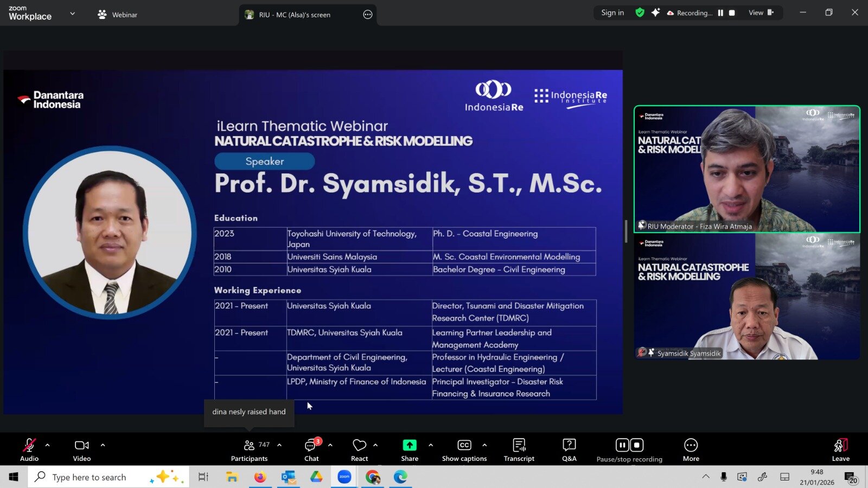Expand the Video options arrow
This screenshot has height=488, width=868.
tap(103, 445)
